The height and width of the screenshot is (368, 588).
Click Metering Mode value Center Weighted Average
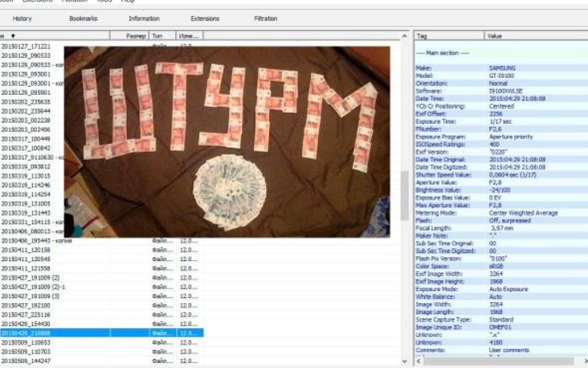[x=523, y=213]
